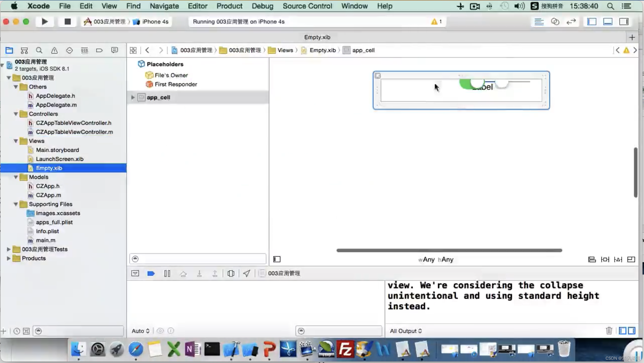Screen dimensions: 644x363
Task: Toggle the Utilities panel visibility
Action: pos(624,22)
